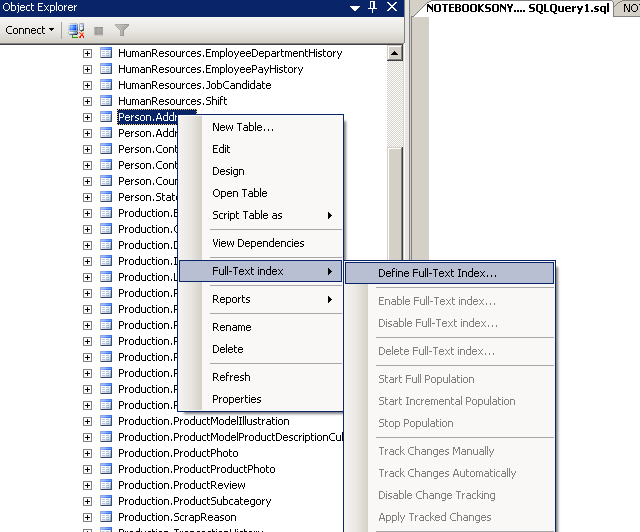Click table icon beside Production.ProductPhoto
The height and width of the screenshot is (532, 640).
[105, 453]
